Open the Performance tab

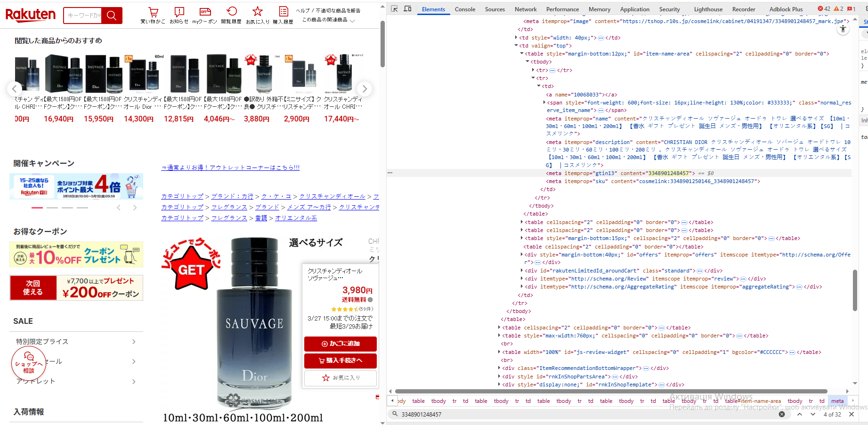coord(562,9)
